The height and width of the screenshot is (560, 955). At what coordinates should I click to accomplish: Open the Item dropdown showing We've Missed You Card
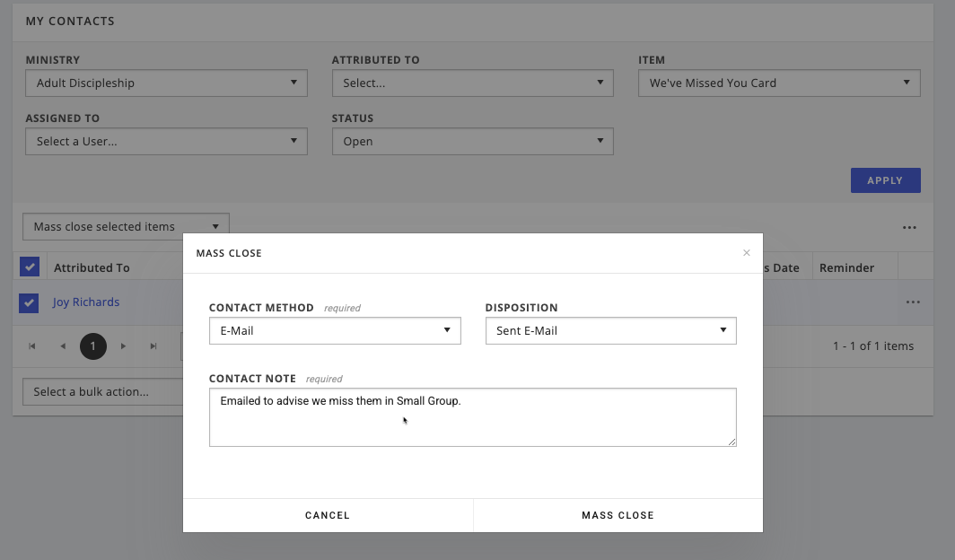tap(778, 83)
